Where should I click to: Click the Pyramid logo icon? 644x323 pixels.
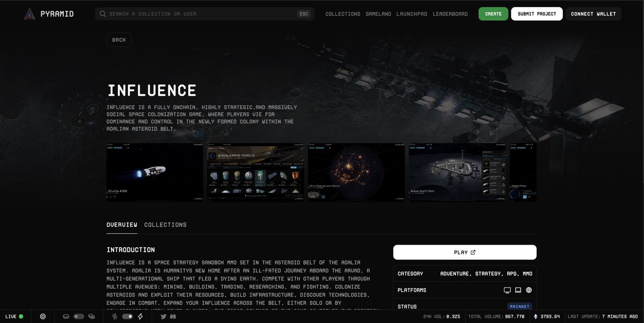tap(29, 14)
